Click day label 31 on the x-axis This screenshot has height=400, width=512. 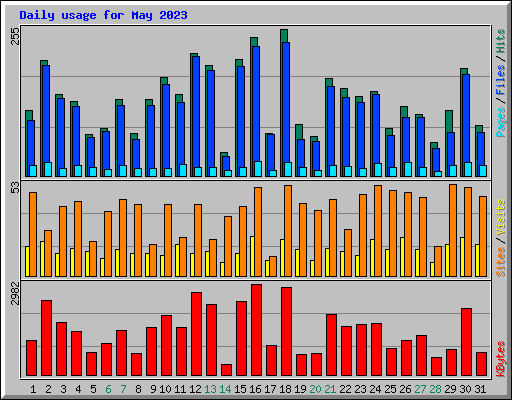(x=480, y=389)
